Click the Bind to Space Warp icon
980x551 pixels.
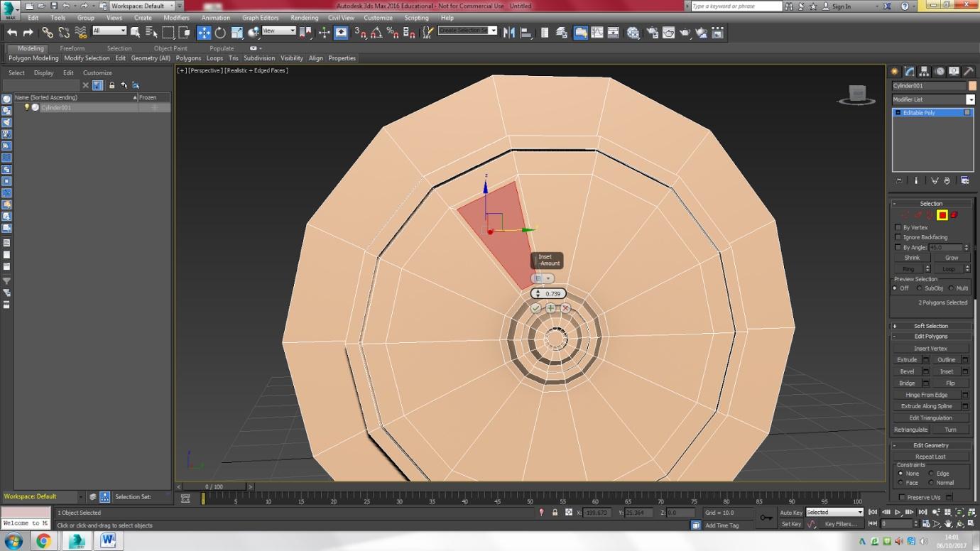click(x=80, y=33)
